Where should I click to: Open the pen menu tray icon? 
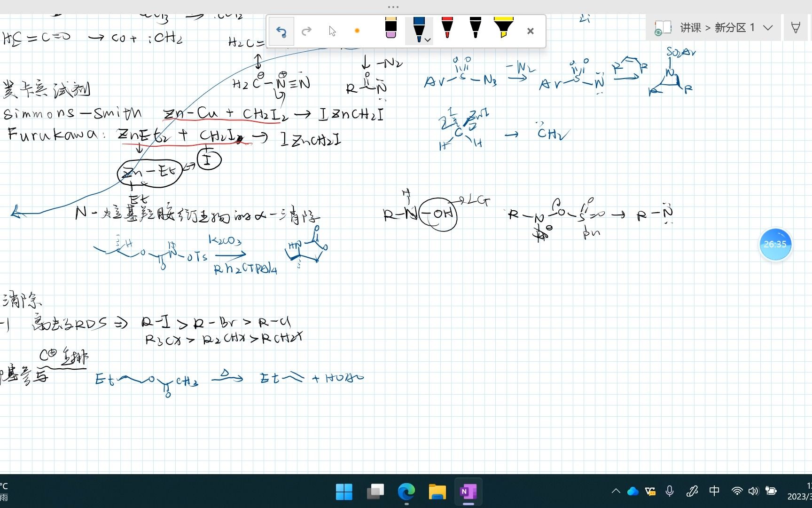(692, 492)
